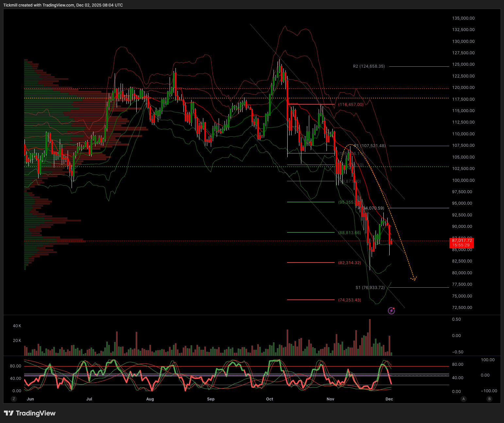The width and height of the screenshot is (504, 423).
Task: Click the current price tag 87,017.72
Action: click(462, 243)
